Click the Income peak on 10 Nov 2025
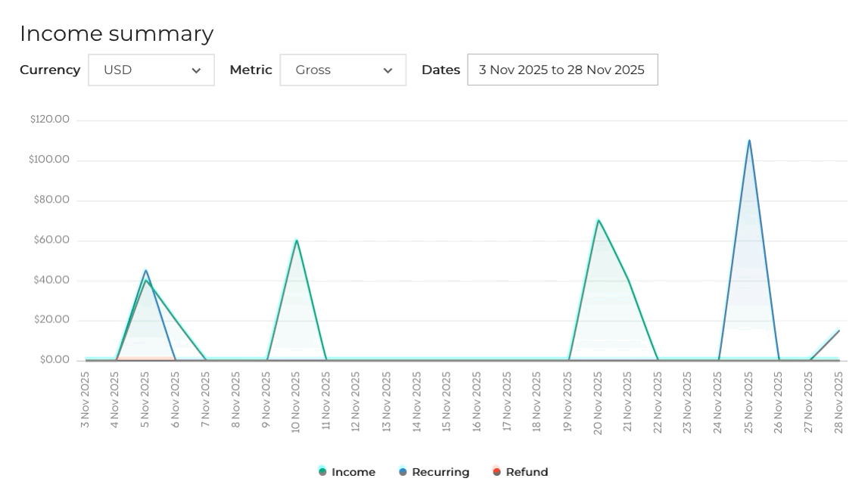 click(297, 241)
